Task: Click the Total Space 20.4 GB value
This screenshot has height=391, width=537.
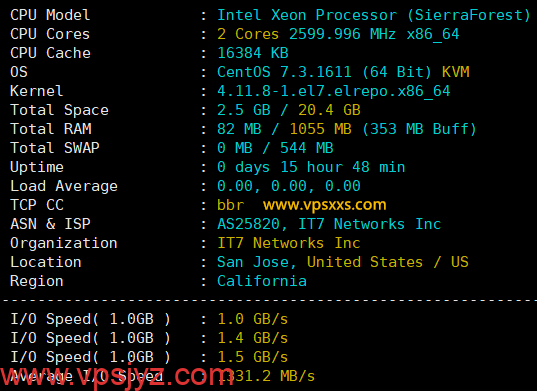Action: pyautogui.click(x=329, y=110)
